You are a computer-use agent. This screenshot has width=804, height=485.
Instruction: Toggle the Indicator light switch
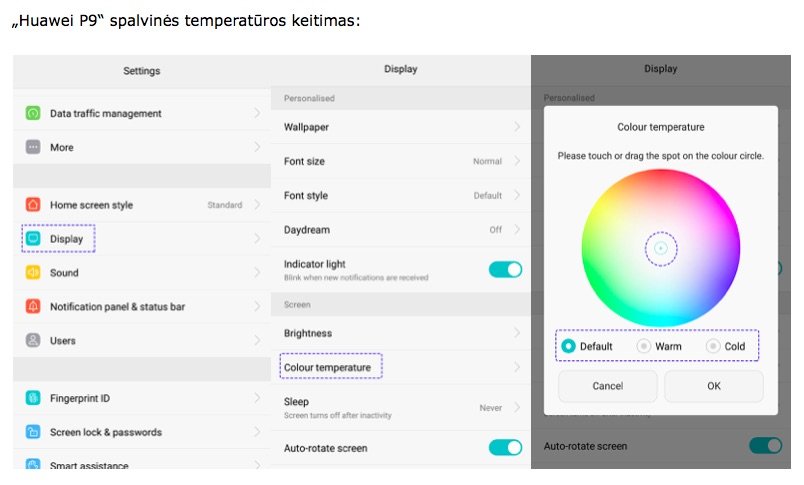[505, 269]
